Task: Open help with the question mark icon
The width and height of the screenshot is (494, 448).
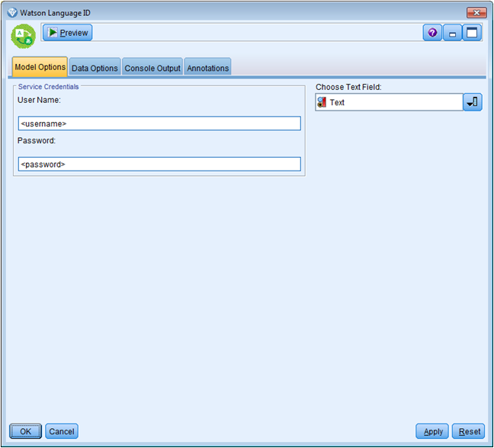Action: pyautogui.click(x=432, y=33)
